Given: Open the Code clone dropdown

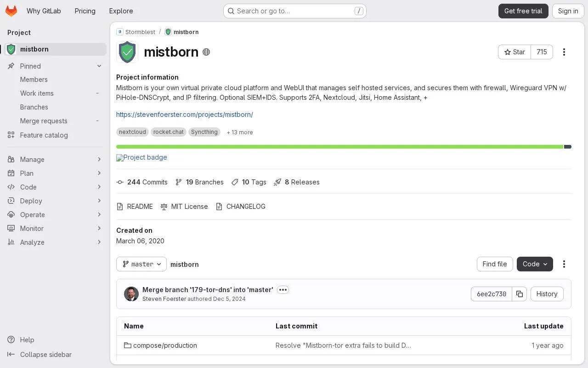Looking at the screenshot, I should (x=535, y=264).
